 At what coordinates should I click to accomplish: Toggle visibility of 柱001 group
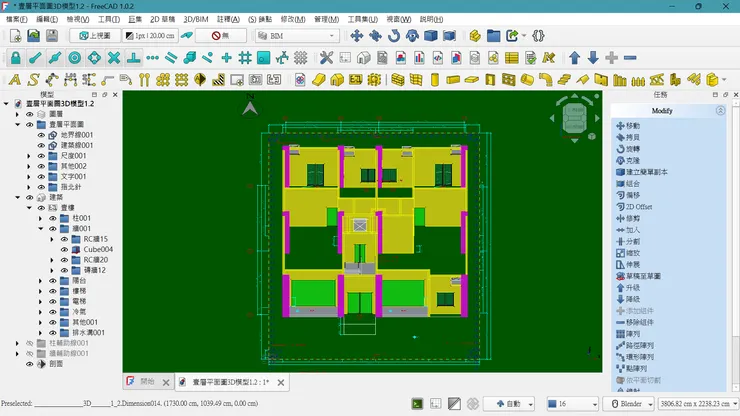[53, 218]
